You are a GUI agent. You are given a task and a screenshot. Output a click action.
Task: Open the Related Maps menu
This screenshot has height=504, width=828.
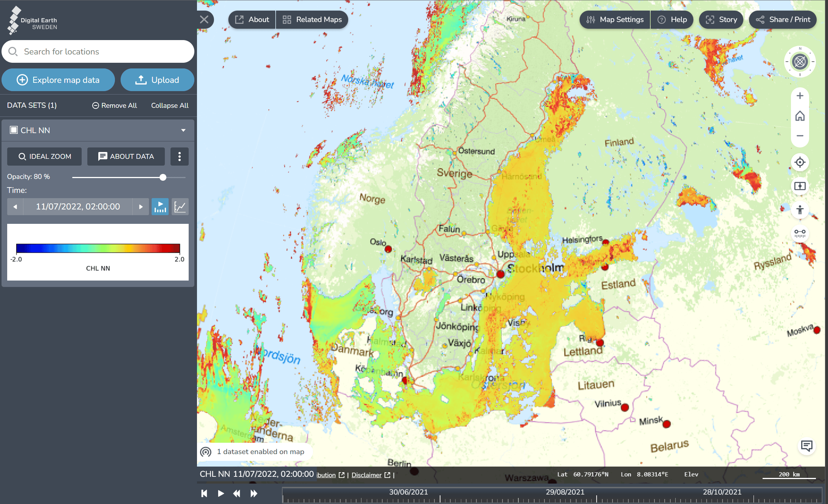click(312, 20)
